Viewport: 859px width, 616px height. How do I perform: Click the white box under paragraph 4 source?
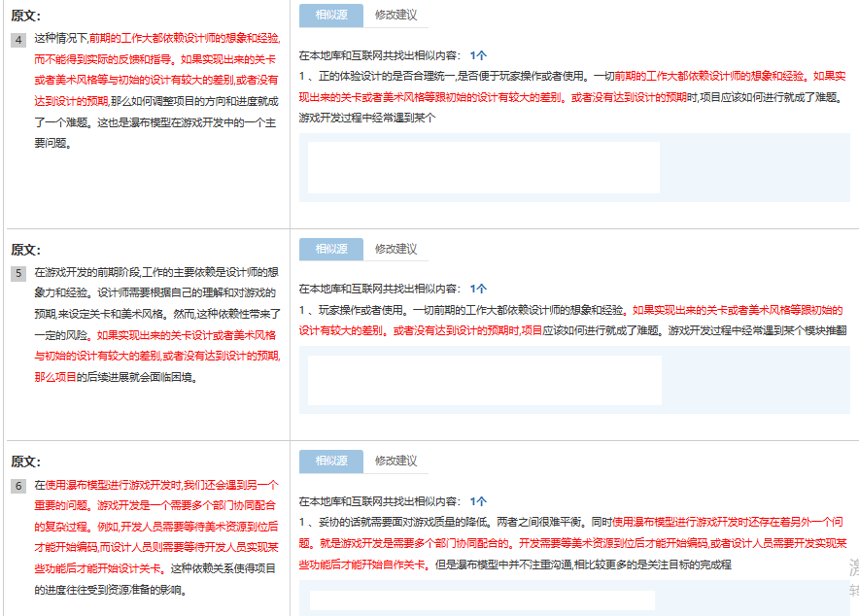(483, 167)
